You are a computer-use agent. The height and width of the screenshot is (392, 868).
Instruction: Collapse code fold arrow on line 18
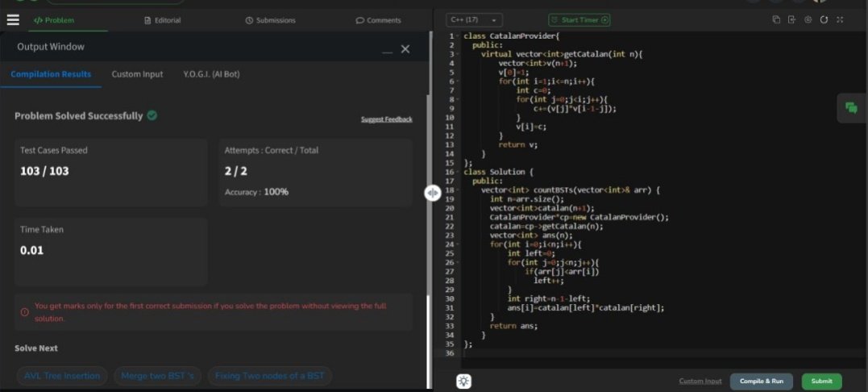pos(459,190)
